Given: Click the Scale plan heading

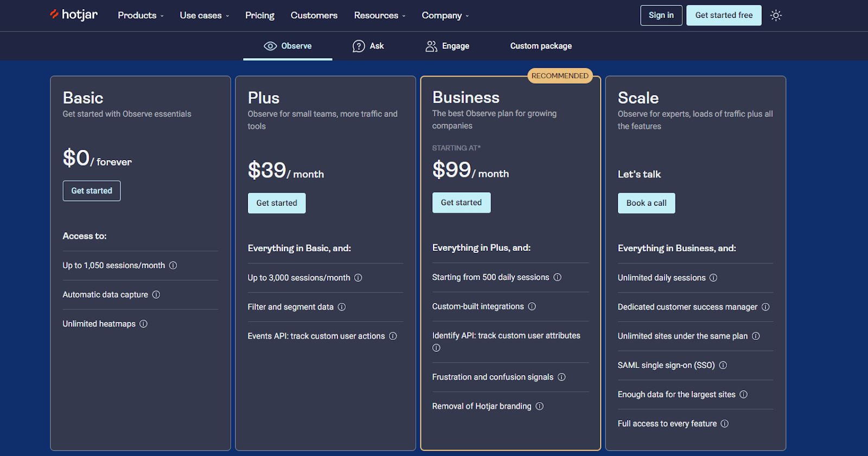Looking at the screenshot, I should point(638,98).
